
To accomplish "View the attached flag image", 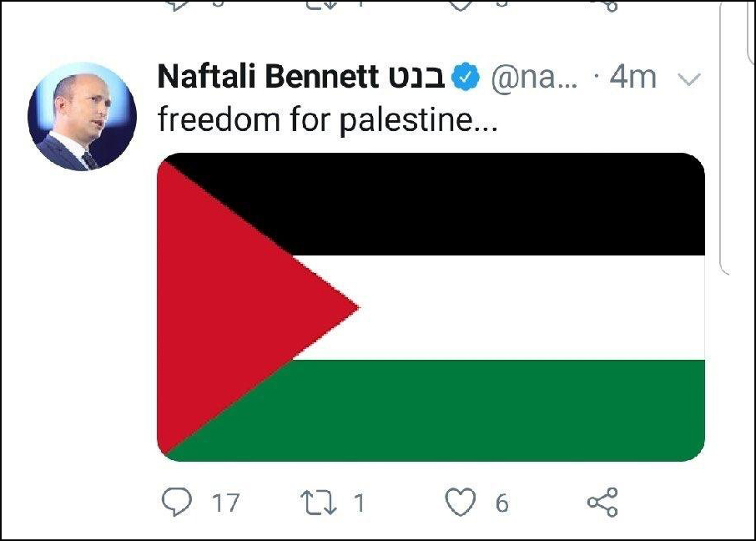I will 431,307.
